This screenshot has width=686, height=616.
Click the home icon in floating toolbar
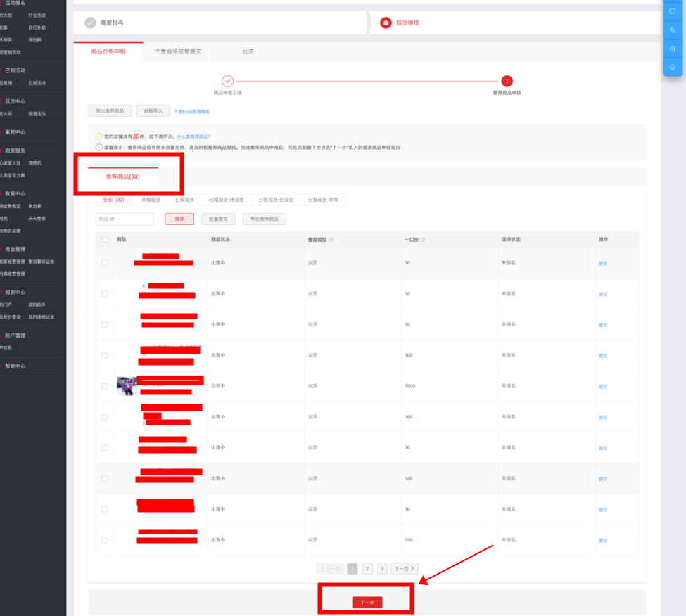(x=673, y=67)
